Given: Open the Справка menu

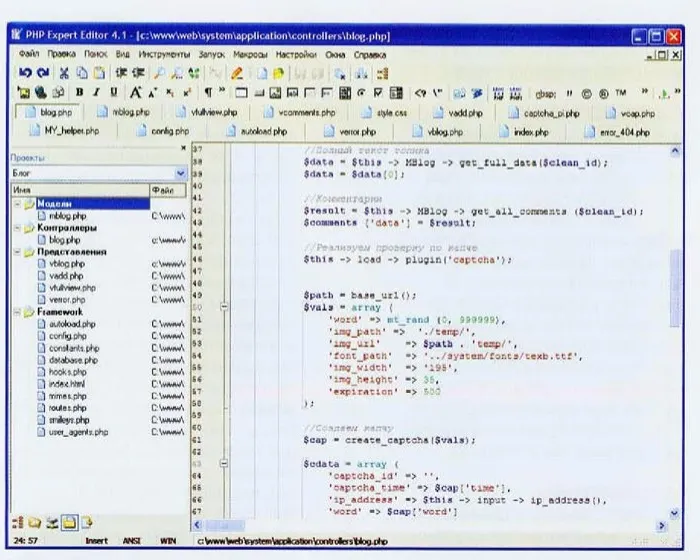Looking at the screenshot, I should tap(370, 55).
